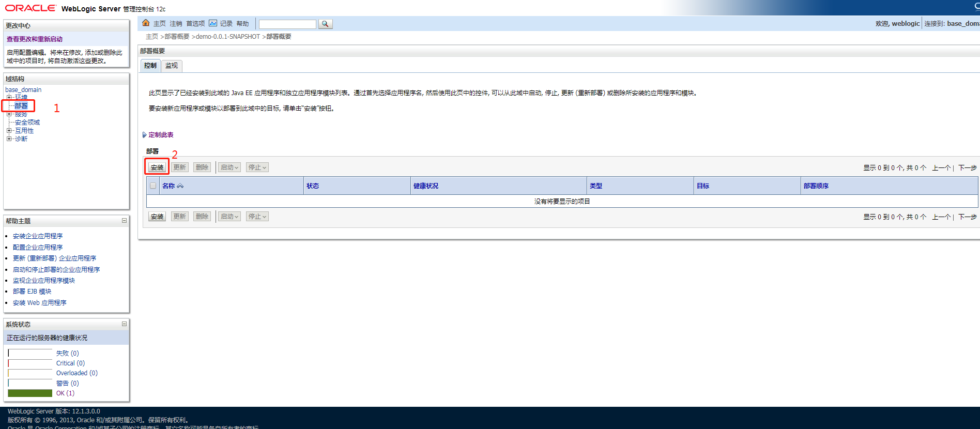Sort by the 状态 column header
Screen dimensions: 980x429
click(x=313, y=186)
